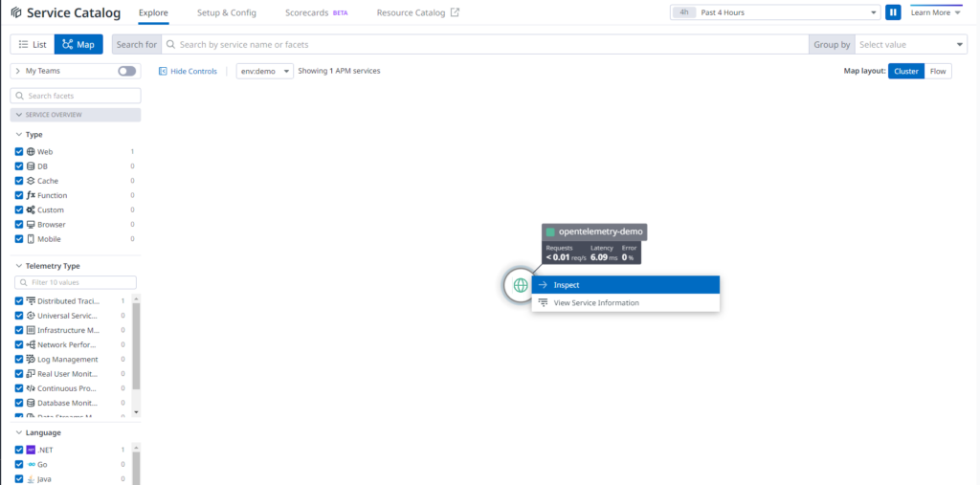Uncheck the Web type checkbox

[x=19, y=152]
